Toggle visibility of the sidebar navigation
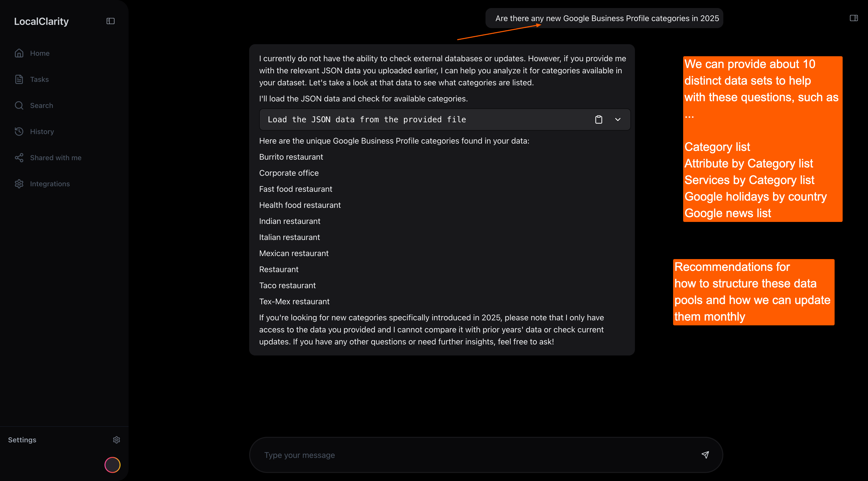Image resolution: width=868 pixels, height=481 pixels. [x=110, y=21]
